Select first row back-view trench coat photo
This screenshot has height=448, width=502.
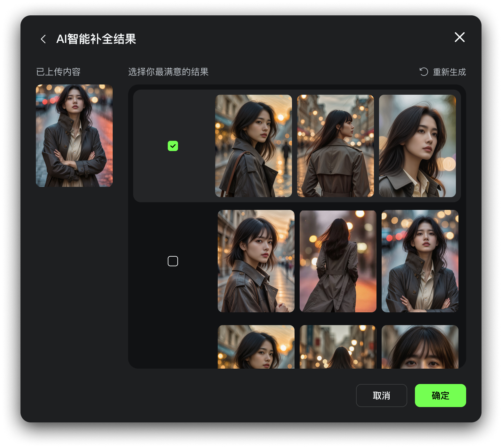(x=336, y=146)
